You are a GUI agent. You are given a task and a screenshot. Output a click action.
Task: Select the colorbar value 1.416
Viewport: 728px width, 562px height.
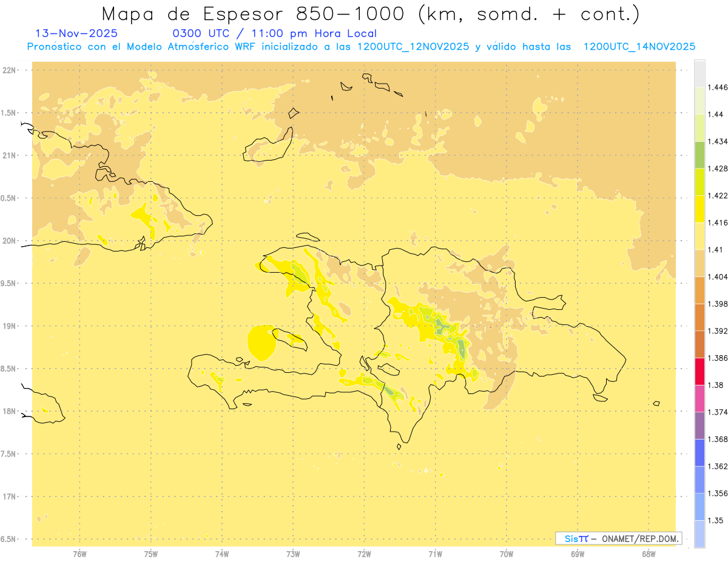click(x=718, y=222)
